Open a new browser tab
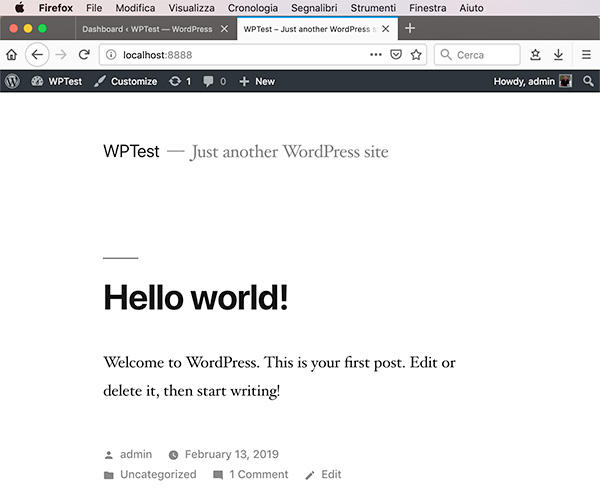Viewport: 600px width, 490px height. point(409,28)
